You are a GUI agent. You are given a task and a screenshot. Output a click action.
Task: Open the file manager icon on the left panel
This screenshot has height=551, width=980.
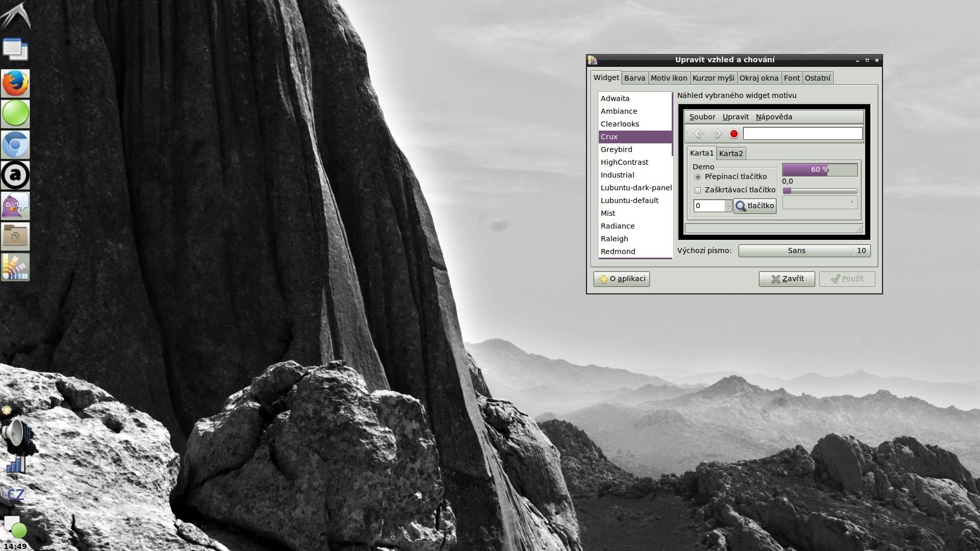[15, 236]
